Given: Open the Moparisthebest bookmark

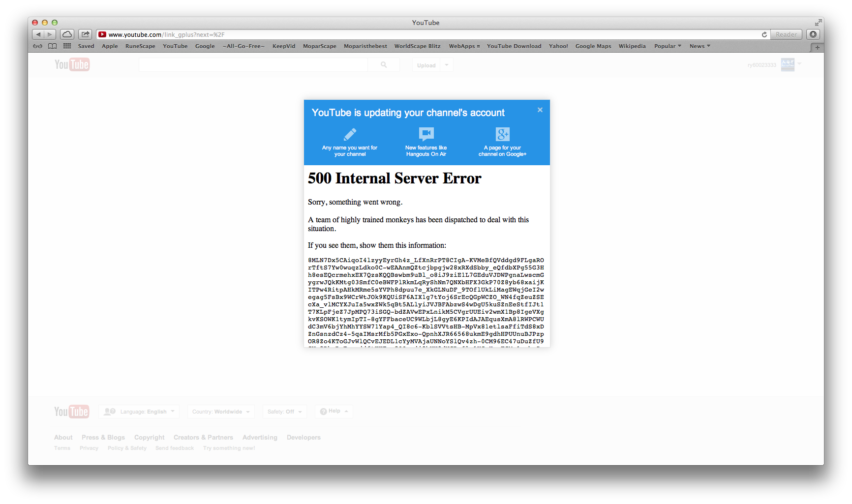Looking at the screenshot, I should 365,46.
